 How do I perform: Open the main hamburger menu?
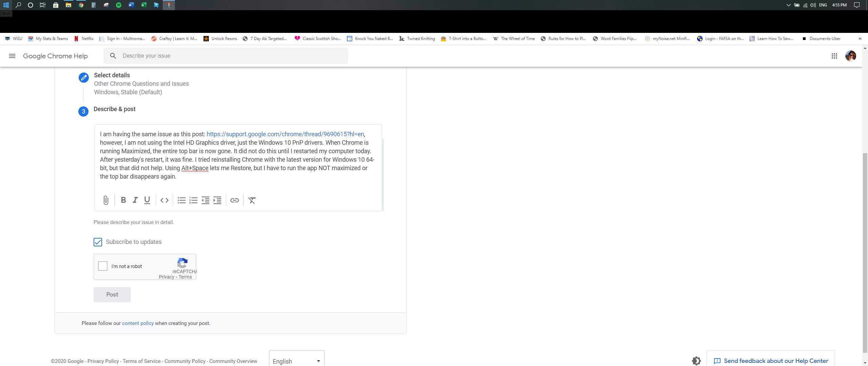[x=12, y=56]
